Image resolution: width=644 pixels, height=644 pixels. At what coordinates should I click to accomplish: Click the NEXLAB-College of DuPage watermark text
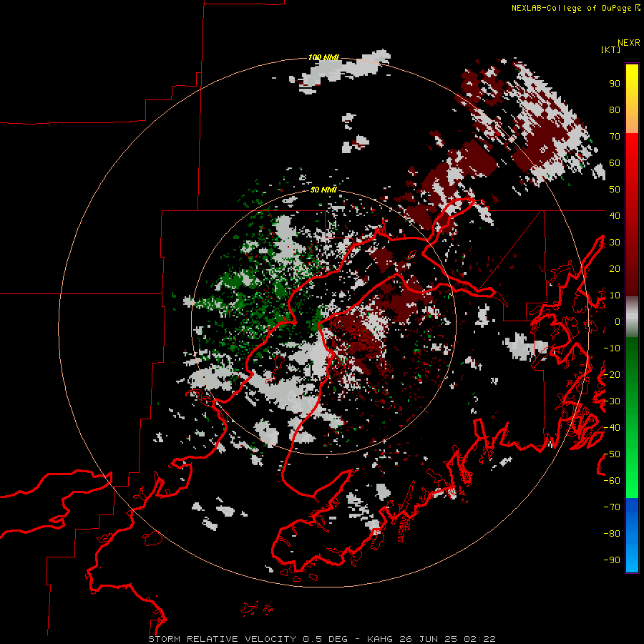click(575, 8)
